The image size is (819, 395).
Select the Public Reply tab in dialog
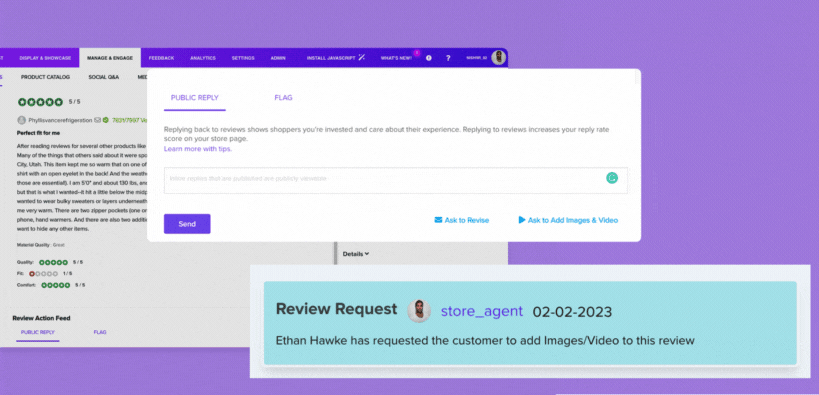[194, 98]
